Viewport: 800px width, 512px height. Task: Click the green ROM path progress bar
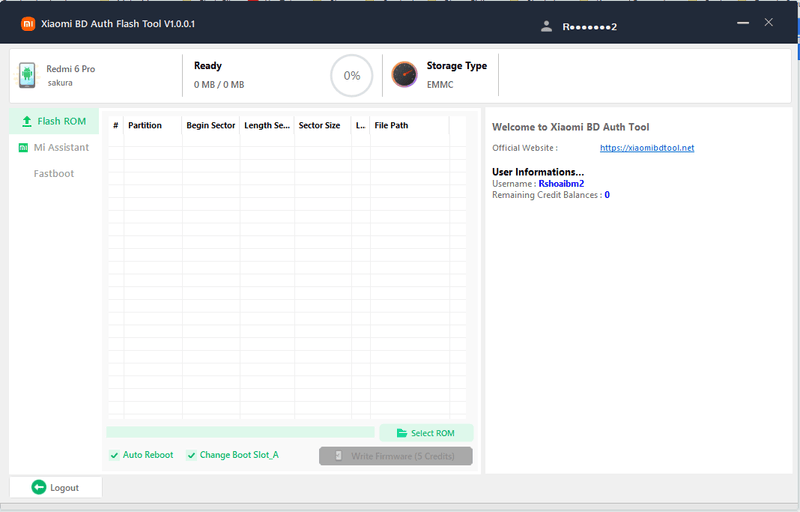click(240, 432)
